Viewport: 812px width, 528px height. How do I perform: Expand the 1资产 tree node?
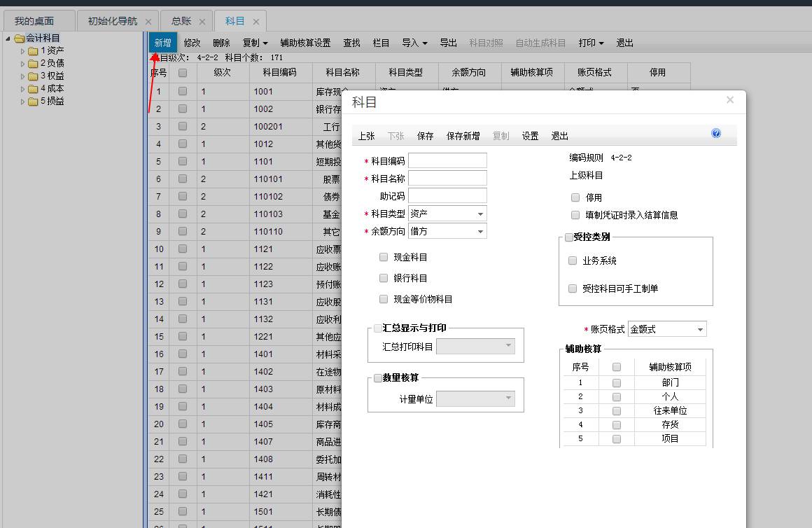click(x=22, y=50)
